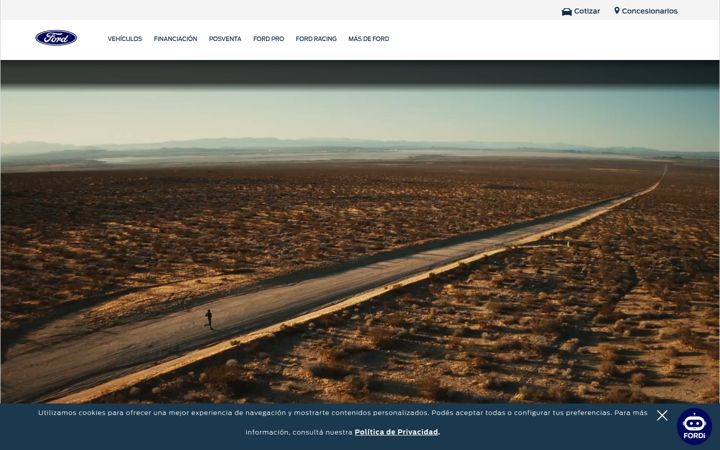The width and height of the screenshot is (720, 450).
Task: Open the Financiación menu
Action: pos(175,39)
